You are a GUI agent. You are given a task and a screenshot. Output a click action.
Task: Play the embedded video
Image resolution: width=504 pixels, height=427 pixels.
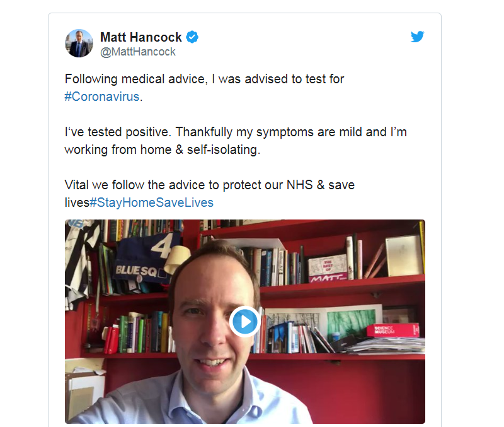[x=245, y=322]
